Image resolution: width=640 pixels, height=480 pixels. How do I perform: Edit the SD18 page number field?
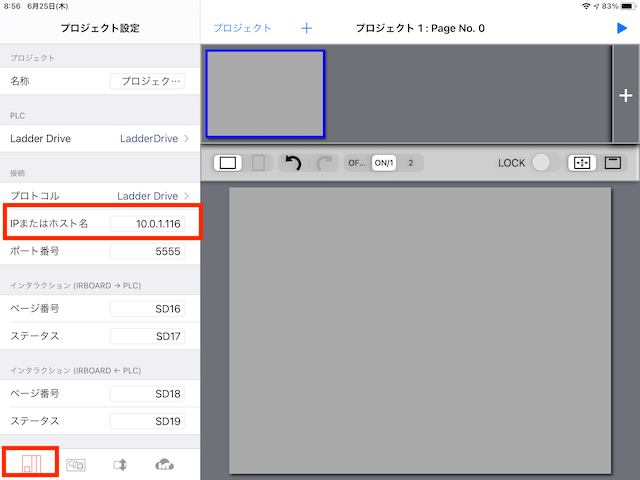(x=147, y=393)
